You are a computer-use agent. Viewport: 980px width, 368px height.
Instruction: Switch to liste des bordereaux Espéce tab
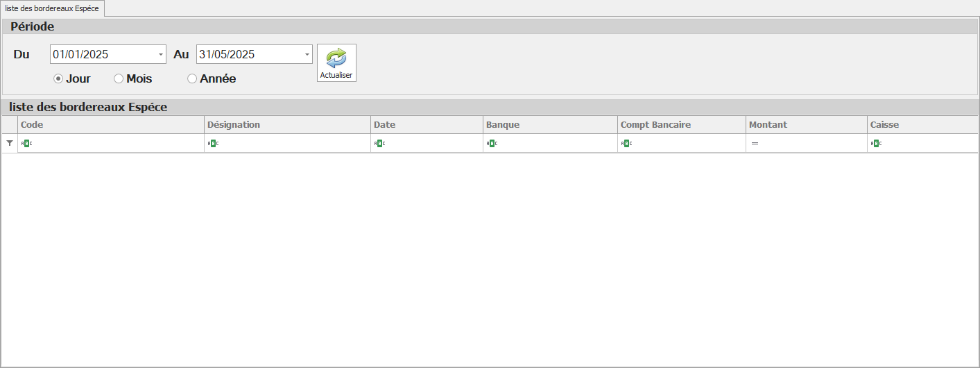(52, 8)
